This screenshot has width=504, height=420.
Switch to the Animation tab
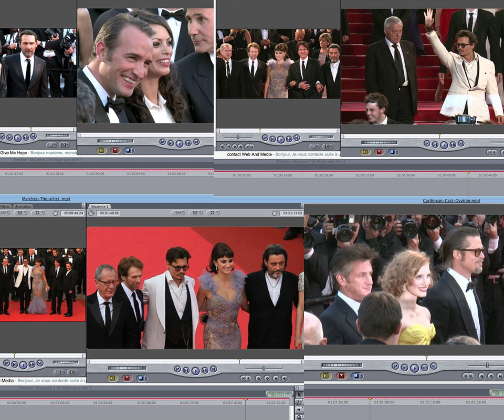(x=23, y=206)
